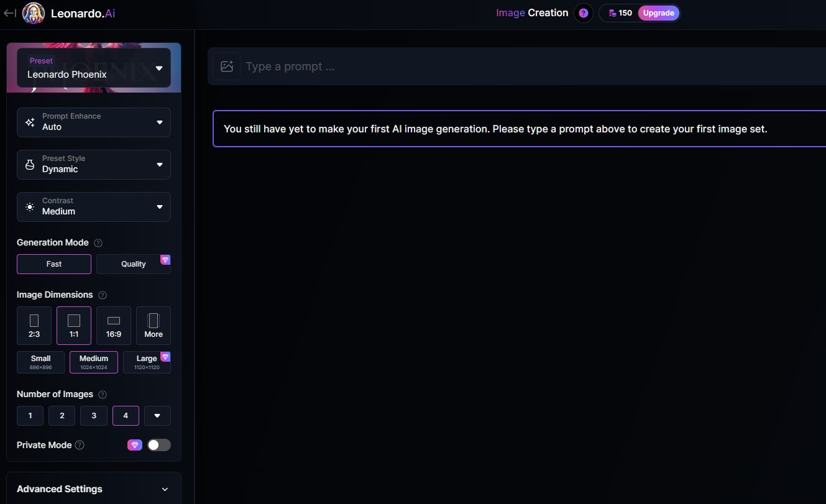Click the premium gem on Quality button
Viewport: 826px width, 504px height.
[x=165, y=260]
